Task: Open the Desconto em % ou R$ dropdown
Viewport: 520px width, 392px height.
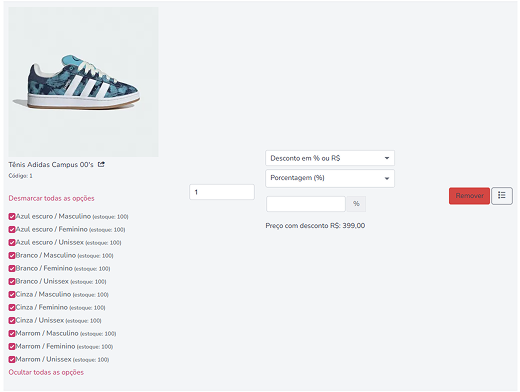Action: coord(330,158)
